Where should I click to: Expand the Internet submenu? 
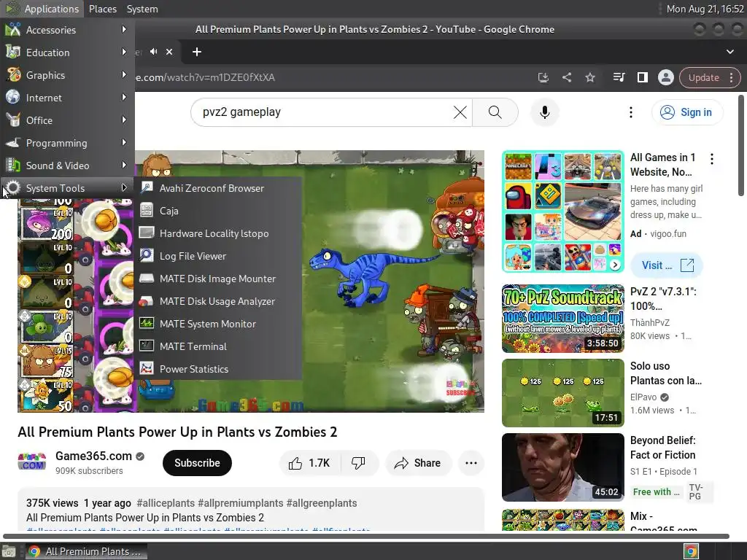pos(67,98)
